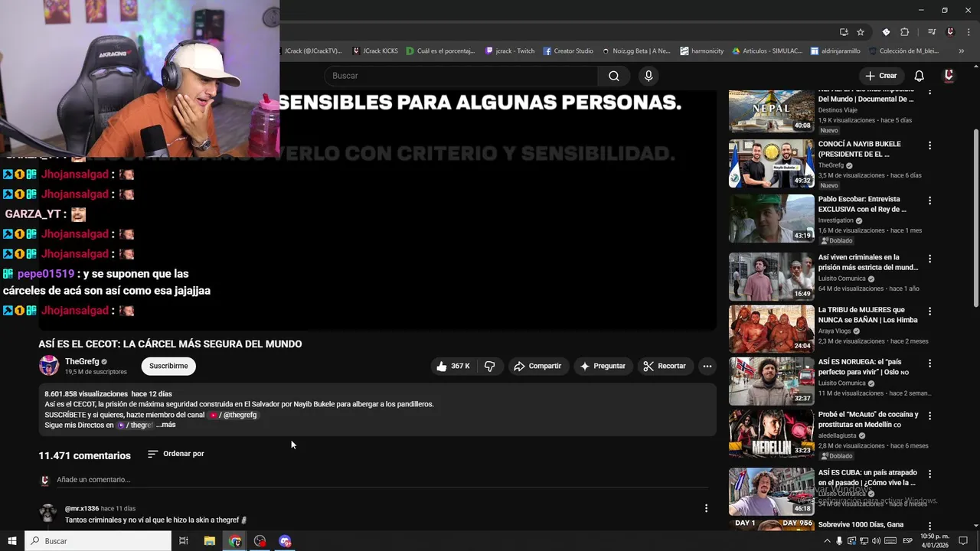Dislike the CECOT video

pyautogui.click(x=489, y=366)
